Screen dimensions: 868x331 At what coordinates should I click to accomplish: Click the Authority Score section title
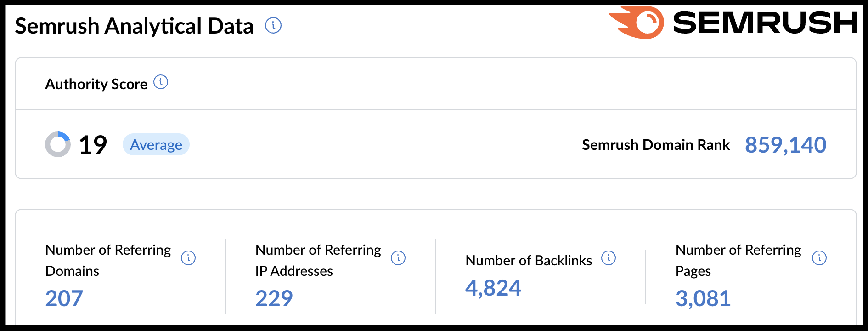coord(96,84)
